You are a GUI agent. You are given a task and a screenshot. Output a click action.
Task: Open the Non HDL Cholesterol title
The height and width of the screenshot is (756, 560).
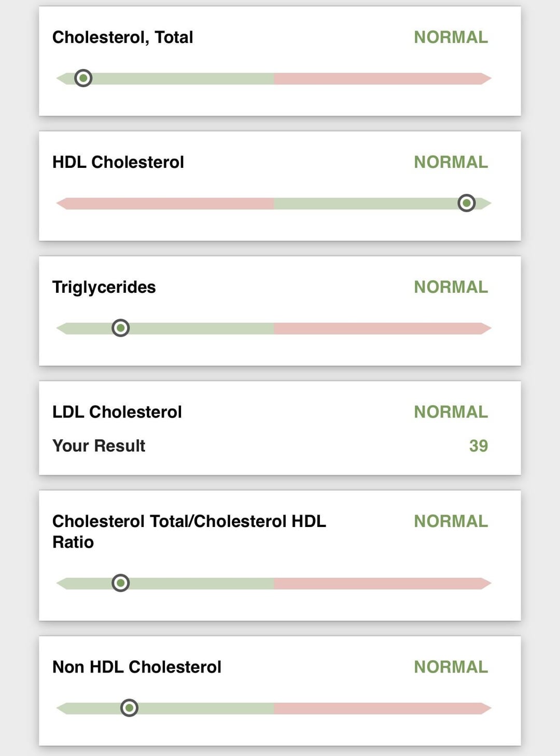coord(137,667)
